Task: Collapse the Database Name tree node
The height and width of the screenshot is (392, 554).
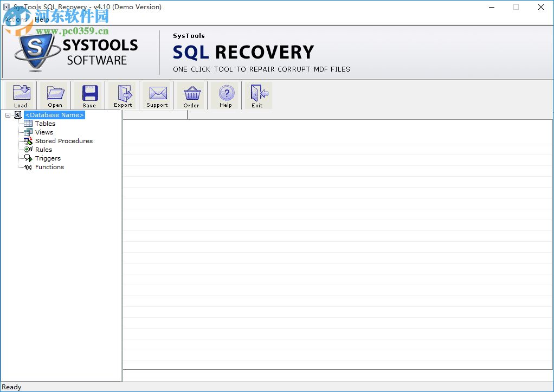Action: point(7,115)
